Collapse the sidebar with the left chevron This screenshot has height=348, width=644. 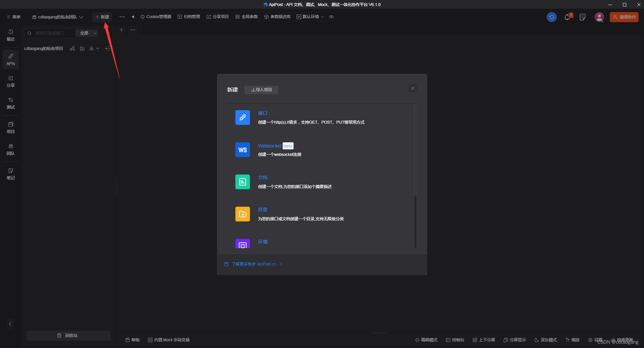point(10,324)
